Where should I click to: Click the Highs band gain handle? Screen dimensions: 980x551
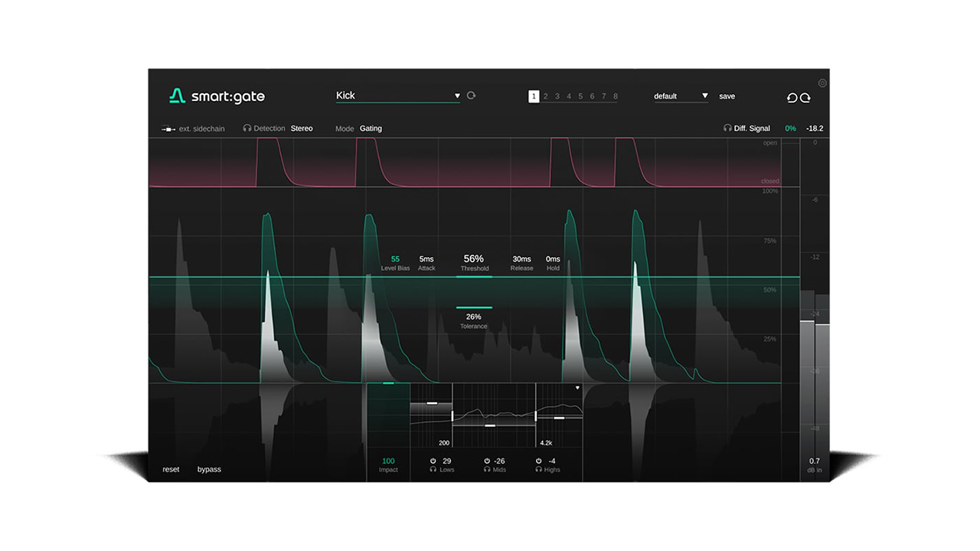[559, 418]
